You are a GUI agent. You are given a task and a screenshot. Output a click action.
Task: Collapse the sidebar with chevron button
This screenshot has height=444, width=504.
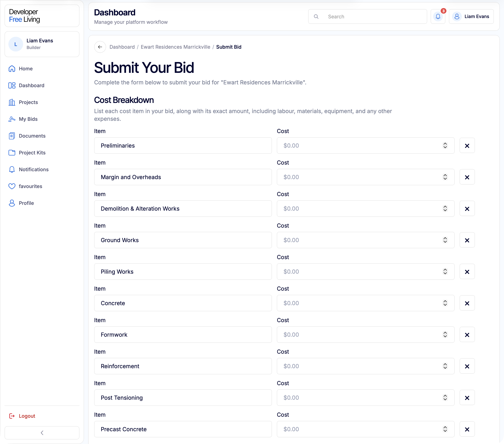click(x=42, y=433)
